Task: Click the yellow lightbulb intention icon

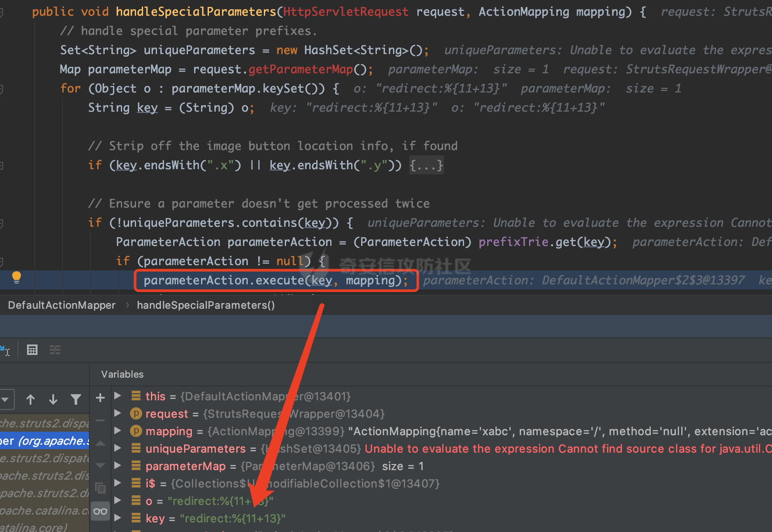Action: (x=17, y=277)
